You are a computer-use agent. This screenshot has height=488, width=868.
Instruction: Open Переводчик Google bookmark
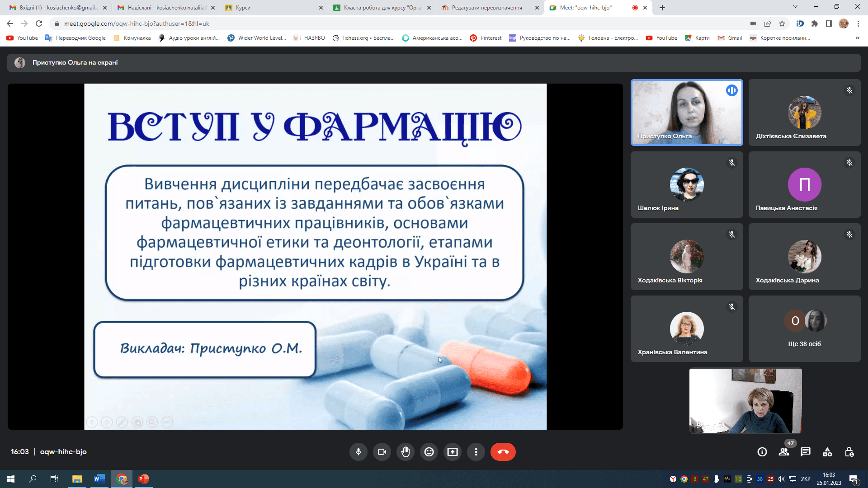click(75, 38)
